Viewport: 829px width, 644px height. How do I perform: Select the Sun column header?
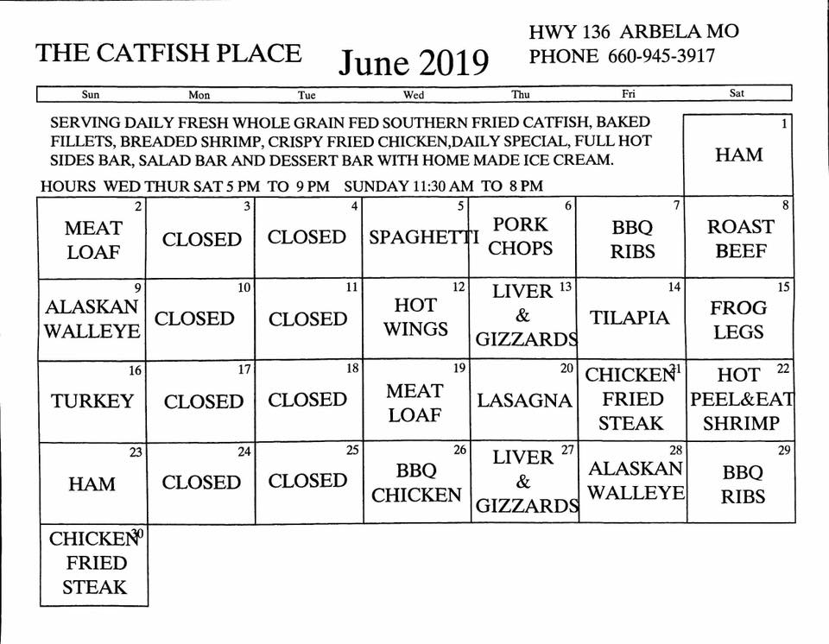point(90,94)
